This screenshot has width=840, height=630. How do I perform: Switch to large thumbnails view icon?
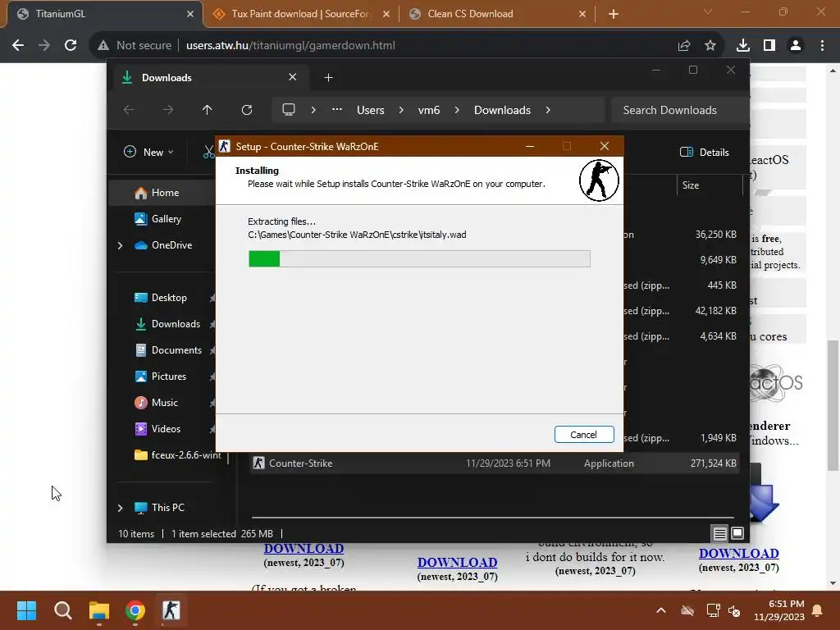click(737, 533)
